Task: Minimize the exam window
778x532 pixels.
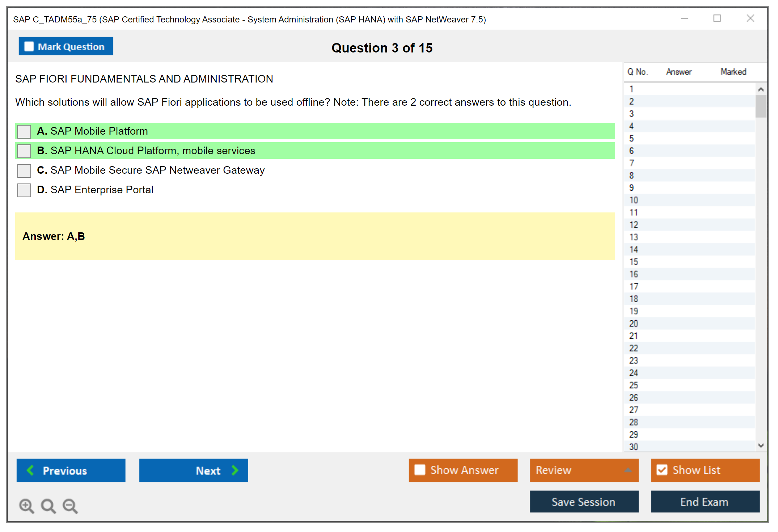Action: point(684,18)
